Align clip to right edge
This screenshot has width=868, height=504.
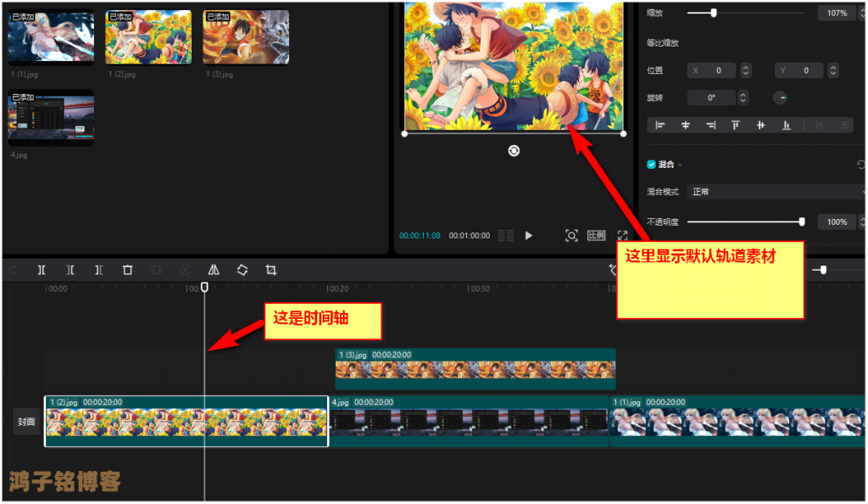[x=711, y=126]
